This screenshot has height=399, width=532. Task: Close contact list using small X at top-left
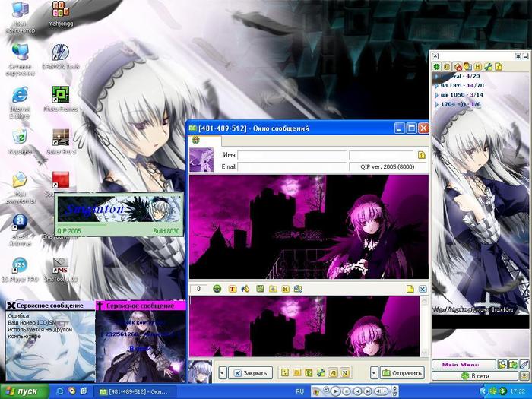(x=435, y=56)
